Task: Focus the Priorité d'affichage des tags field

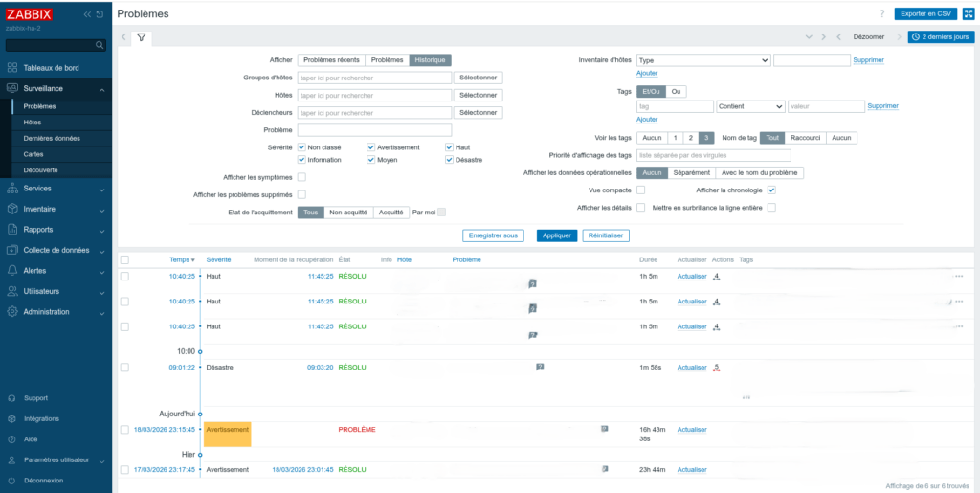Action: 714,155
